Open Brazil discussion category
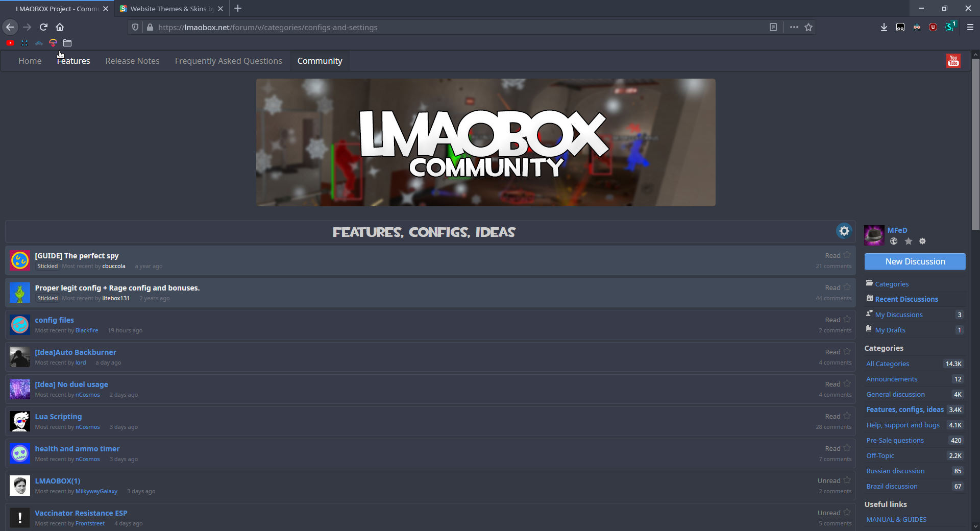 (891, 486)
